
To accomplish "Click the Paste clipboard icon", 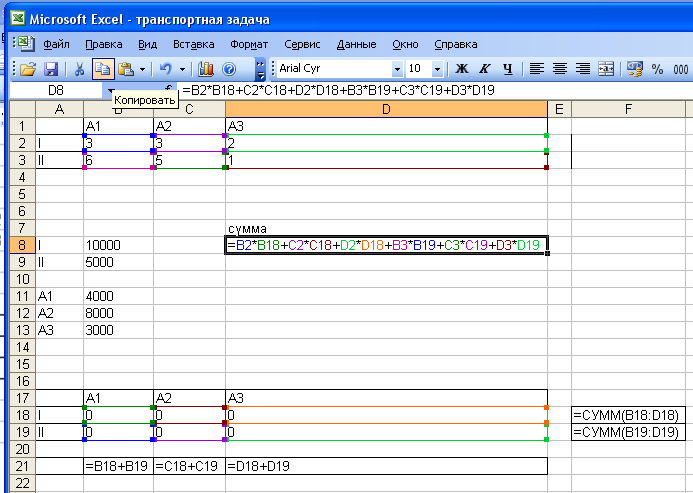I will [126, 69].
